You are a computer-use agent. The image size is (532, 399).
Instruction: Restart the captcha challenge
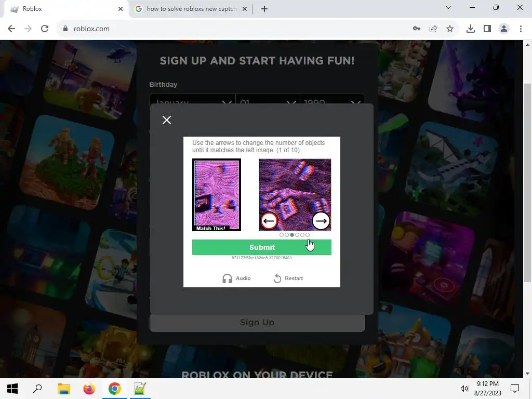click(288, 278)
